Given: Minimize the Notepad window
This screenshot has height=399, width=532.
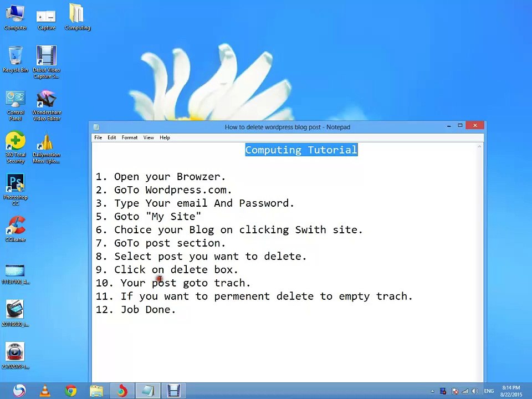Looking at the screenshot, I should [x=449, y=126].
